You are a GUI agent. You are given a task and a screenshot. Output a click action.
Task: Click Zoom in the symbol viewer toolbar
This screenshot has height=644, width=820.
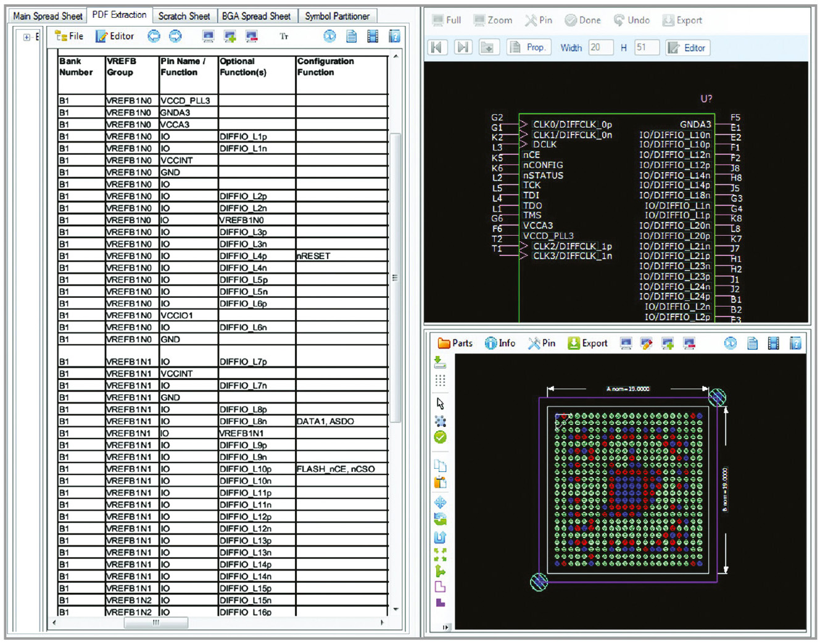493,20
